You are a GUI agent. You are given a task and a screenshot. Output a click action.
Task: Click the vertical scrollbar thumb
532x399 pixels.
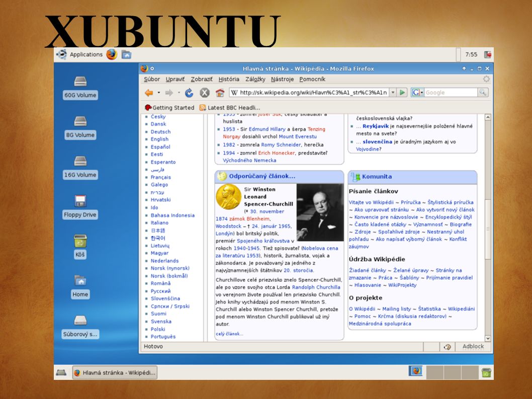pos(488,229)
